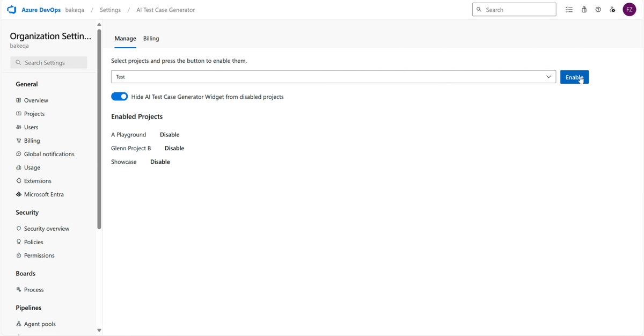Click the Usage chart icon
Image resolution: width=644 pixels, height=336 pixels.
coord(19,167)
